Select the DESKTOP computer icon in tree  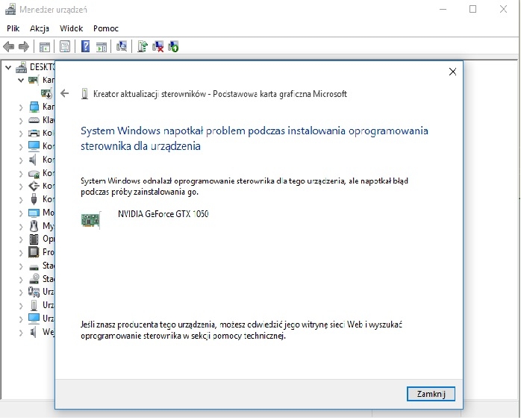(x=21, y=67)
